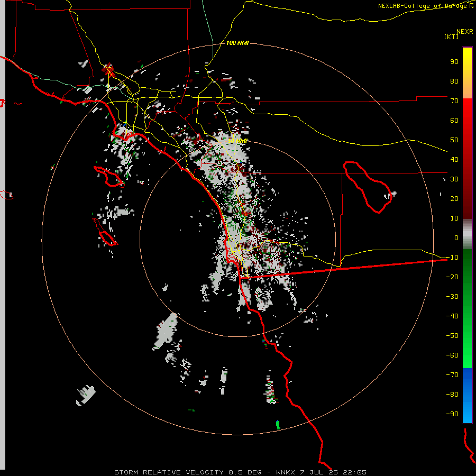Click the positive 90 scale value
This screenshot has width=476, height=476.
[x=454, y=62]
